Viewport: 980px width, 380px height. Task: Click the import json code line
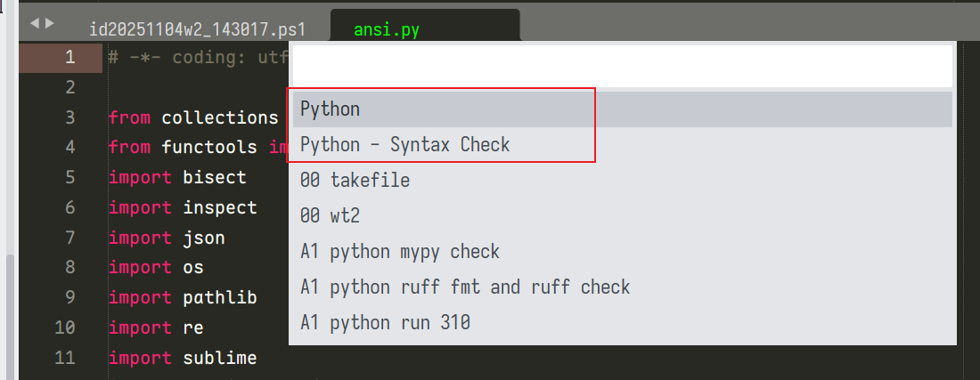167,238
